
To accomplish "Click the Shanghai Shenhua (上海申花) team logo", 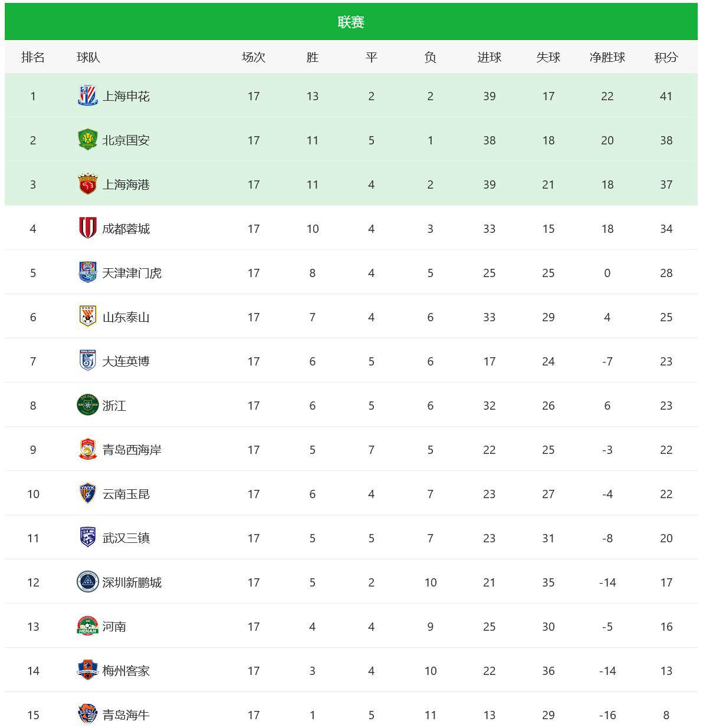I will point(87,95).
